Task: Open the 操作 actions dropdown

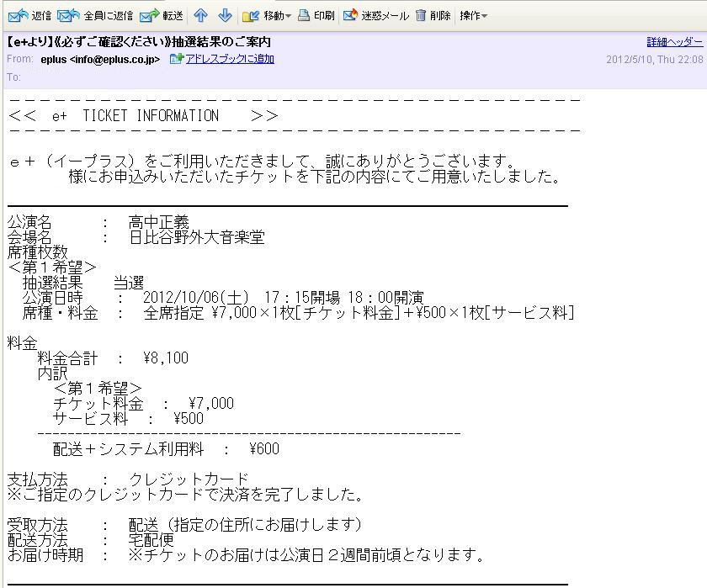Action: pos(473,16)
